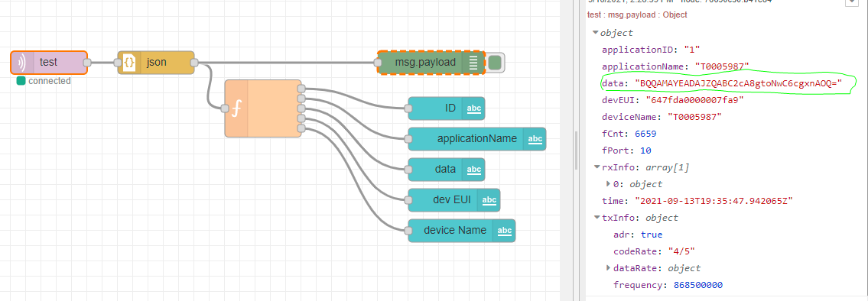Click the function f icon on orange node

[236, 108]
